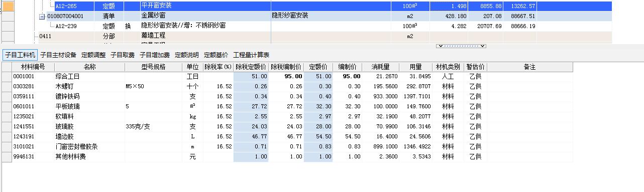Select material code 0601011

click(x=33, y=106)
